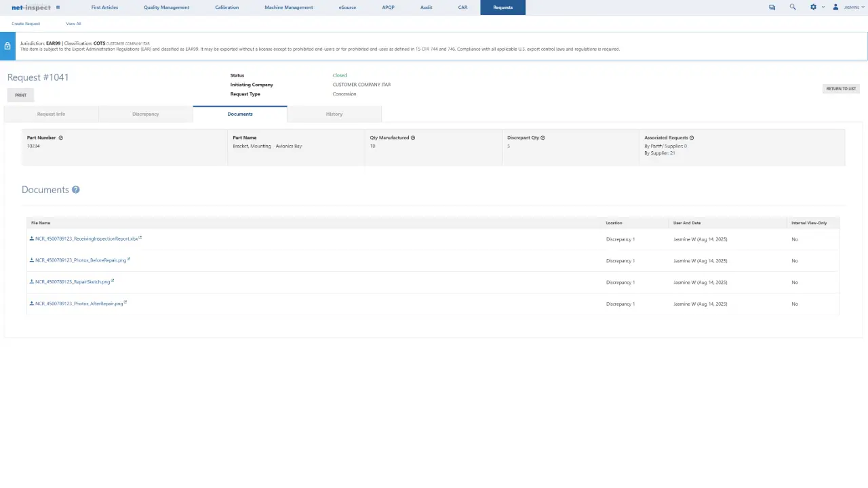Click the PRINT button
The height and width of the screenshot is (488, 868).
pos(20,95)
